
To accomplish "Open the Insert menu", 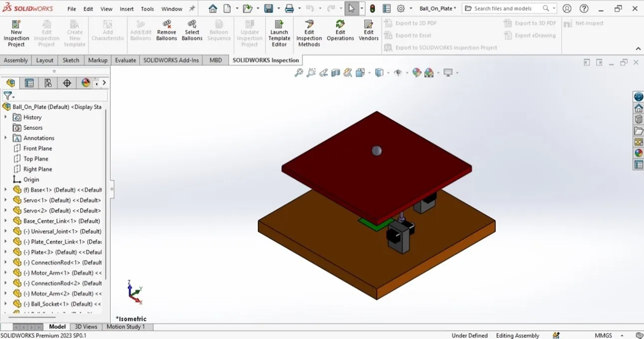I will (127, 9).
